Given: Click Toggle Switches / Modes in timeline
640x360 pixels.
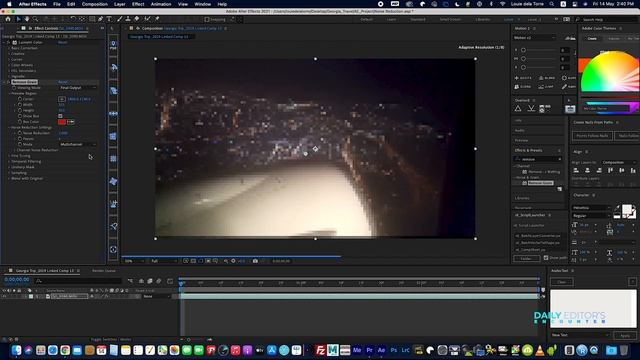Looking at the screenshot, I should click(111, 340).
